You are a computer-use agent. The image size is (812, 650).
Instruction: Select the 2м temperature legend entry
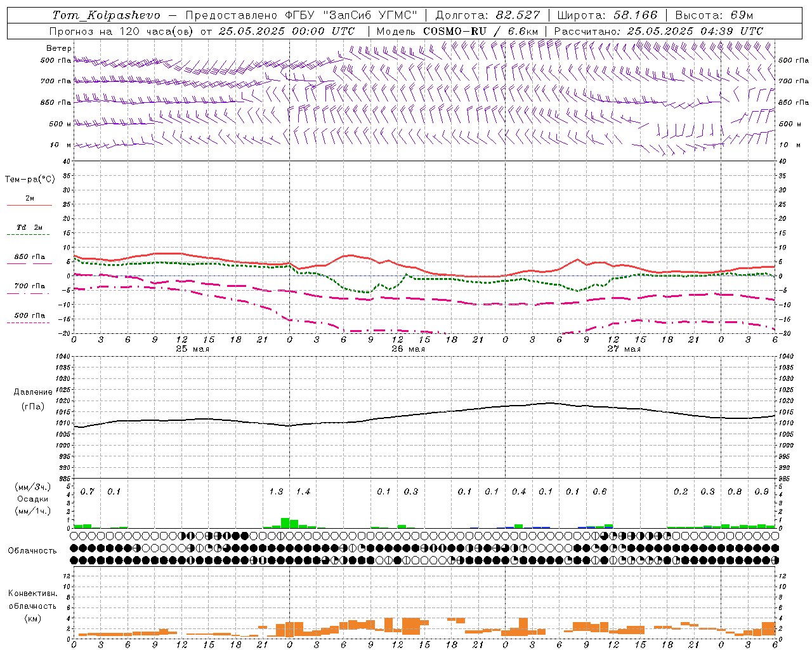(x=30, y=199)
